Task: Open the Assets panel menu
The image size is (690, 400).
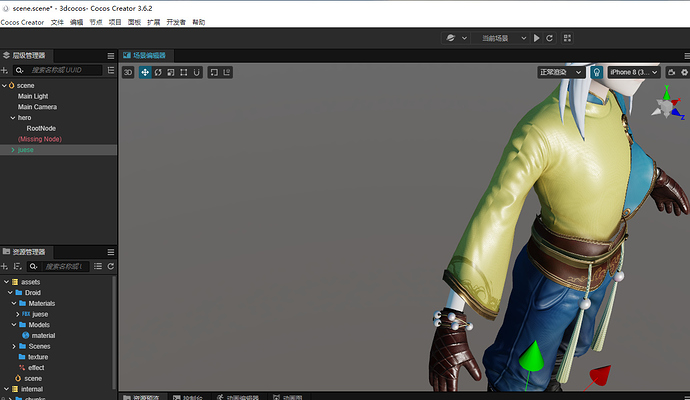Action: pyautogui.click(x=110, y=252)
